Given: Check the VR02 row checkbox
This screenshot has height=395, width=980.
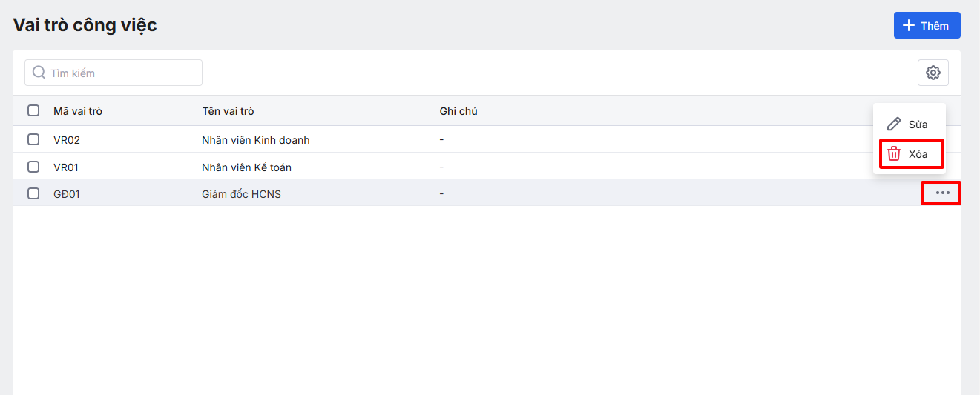Looking at the screenshot, I should [x=33, y=139].
